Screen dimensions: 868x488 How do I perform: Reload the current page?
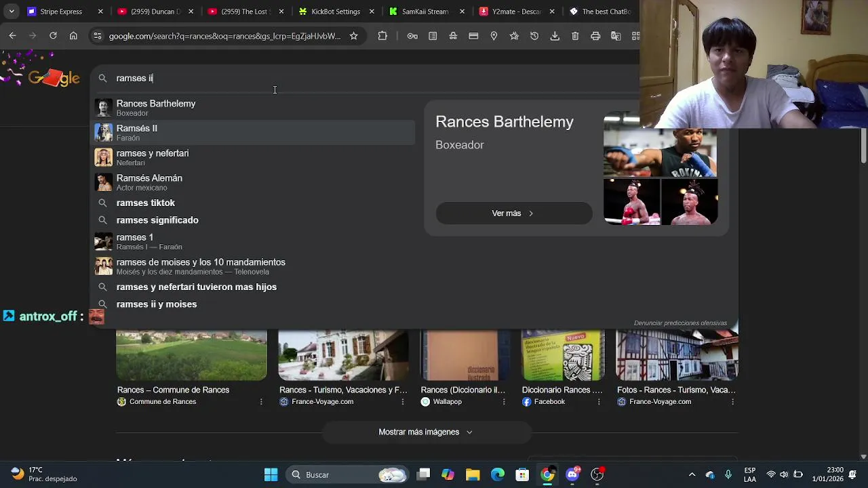tap(53, 36)
